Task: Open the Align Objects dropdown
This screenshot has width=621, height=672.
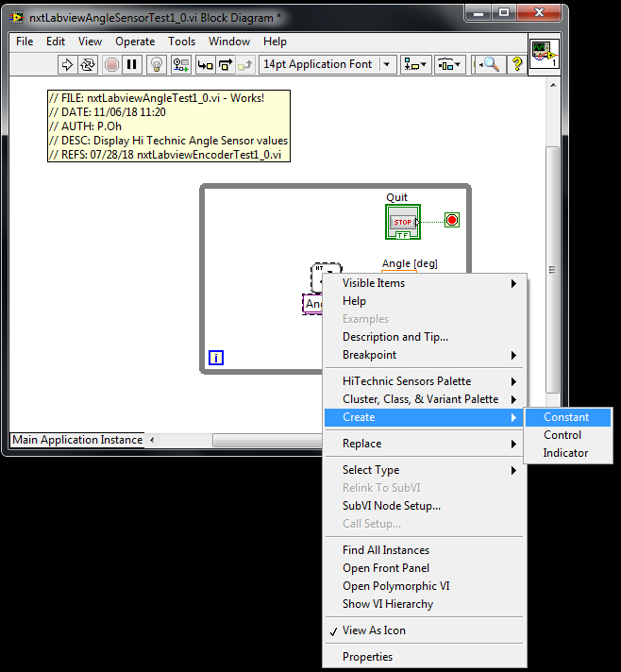Action: [x=415, y=65]
